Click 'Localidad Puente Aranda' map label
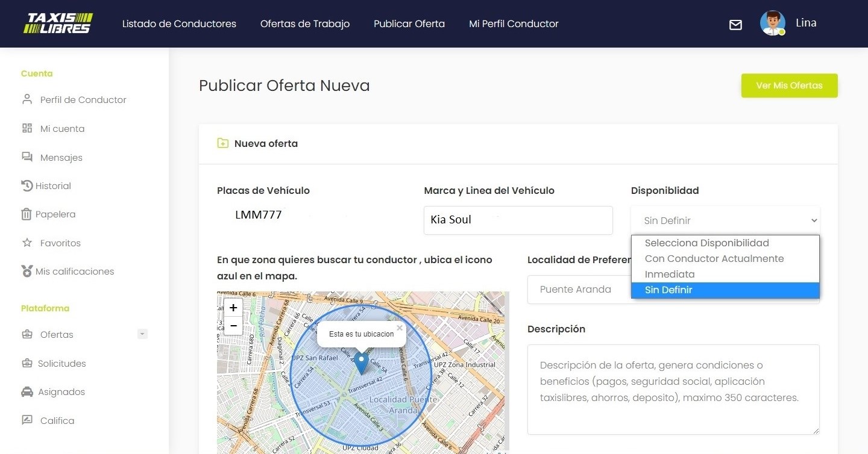Viewport: 868px width, 454px height. 403,405
